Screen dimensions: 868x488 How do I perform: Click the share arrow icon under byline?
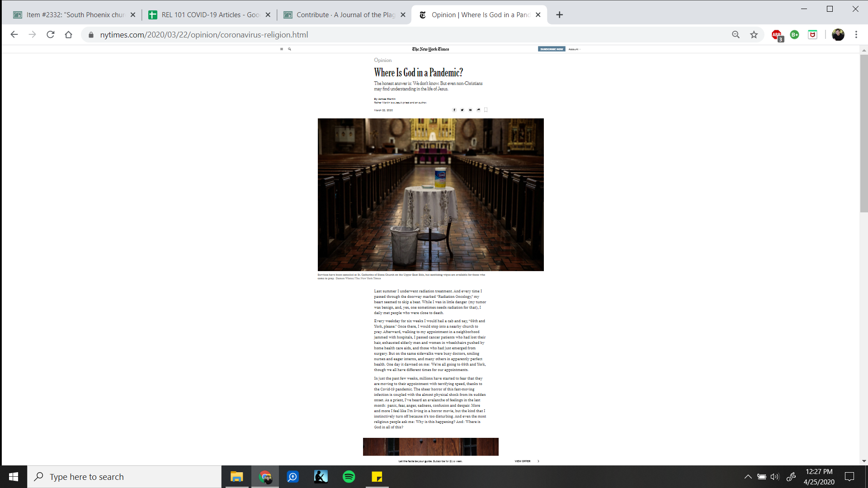coord(478,110)
